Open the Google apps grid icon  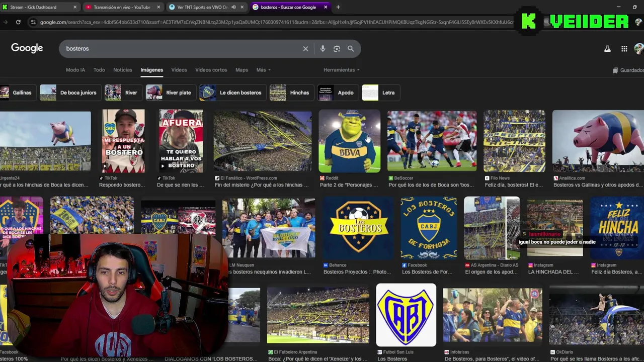[x=624, y=49]
